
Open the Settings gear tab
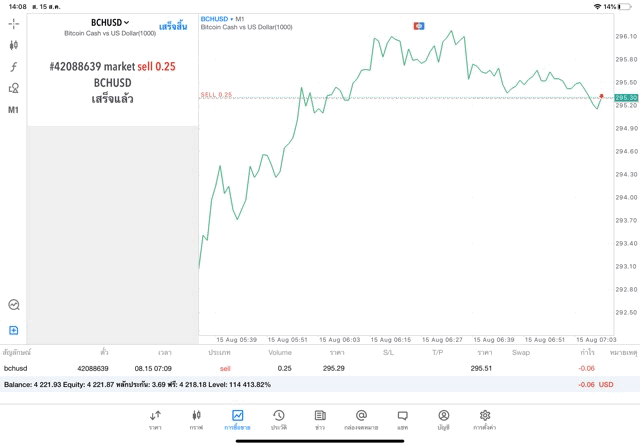[485, 419]
